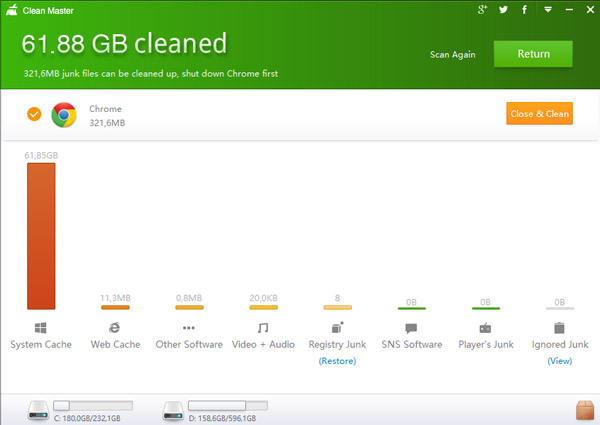Select the Video + Audio music icon
Image resolution: width=600 pixels, height=425 pixels.
263,328
